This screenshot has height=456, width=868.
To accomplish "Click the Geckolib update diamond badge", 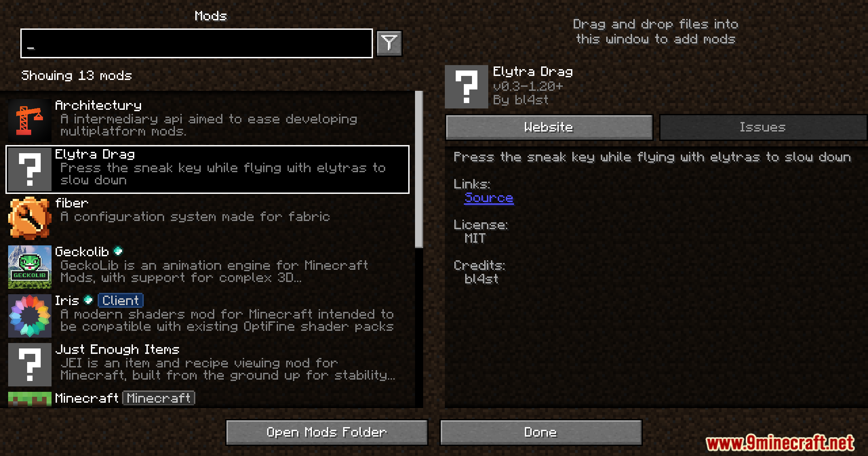I will pyautogui.click(x=118, y=251).
